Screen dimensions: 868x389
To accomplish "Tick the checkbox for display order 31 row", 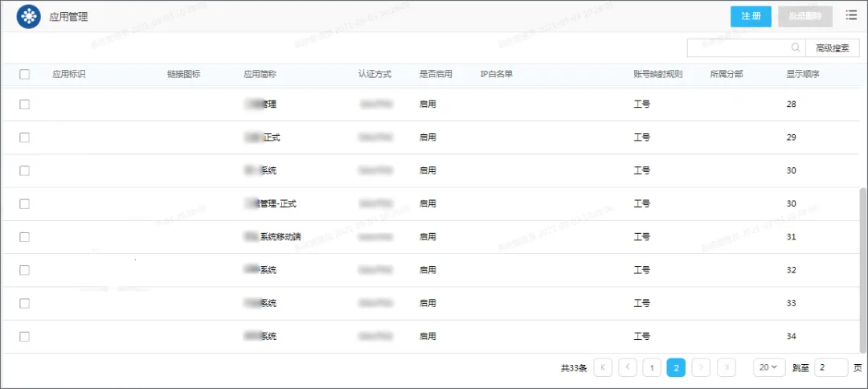I will [x=24, y=237].
